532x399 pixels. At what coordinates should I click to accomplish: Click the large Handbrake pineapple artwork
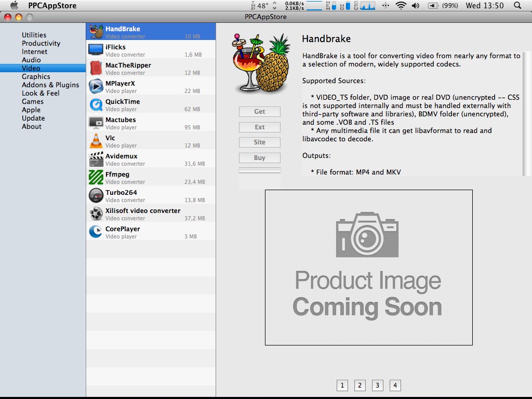click(261, 64)
